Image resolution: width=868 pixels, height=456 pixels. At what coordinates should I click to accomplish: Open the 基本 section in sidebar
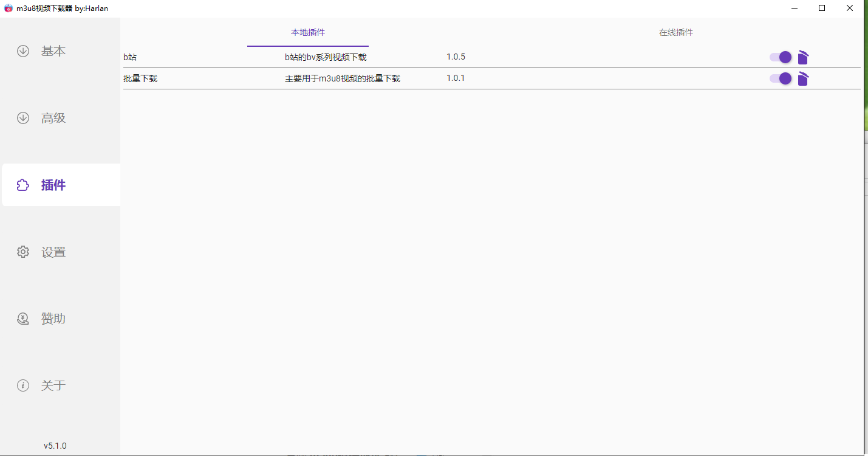[61, 51]
